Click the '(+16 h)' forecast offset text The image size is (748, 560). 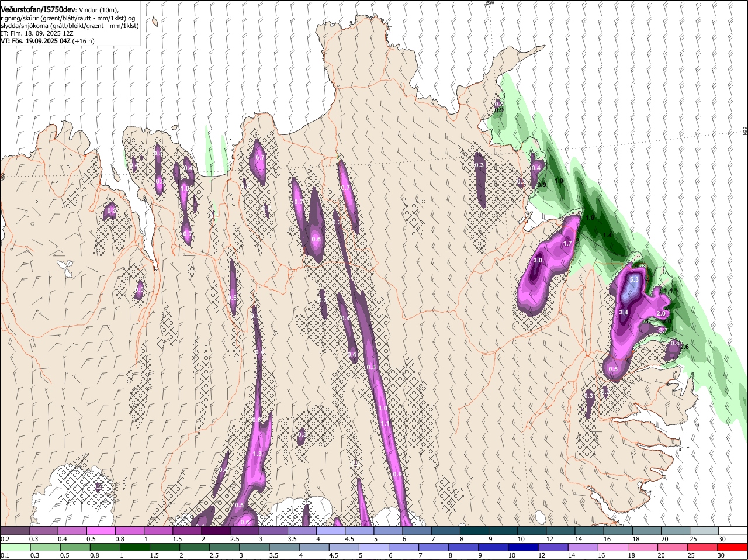tap(84, 41)
